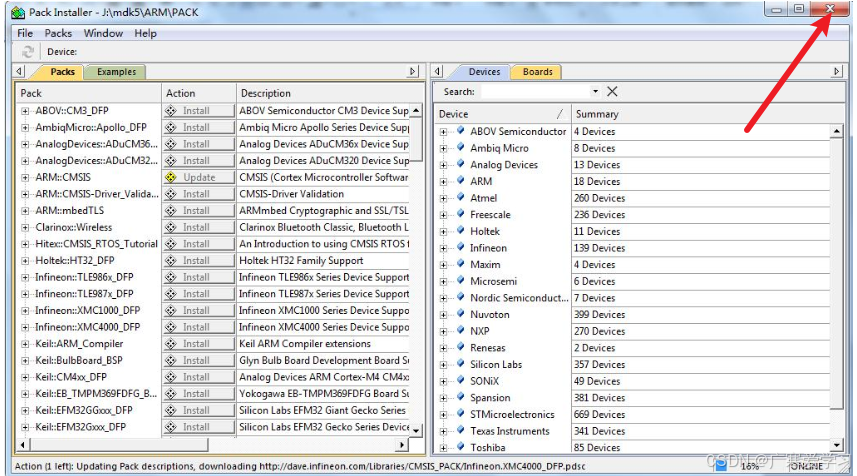Install the Keil::EFM32GGxxx_DFP pack
This screenshot has width=857, height=476.
coord(198,410)
